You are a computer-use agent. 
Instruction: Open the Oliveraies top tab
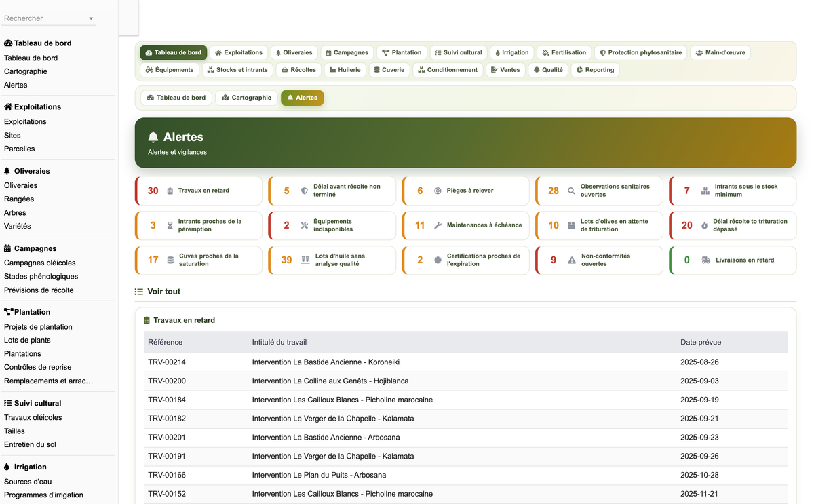(294, 52)
